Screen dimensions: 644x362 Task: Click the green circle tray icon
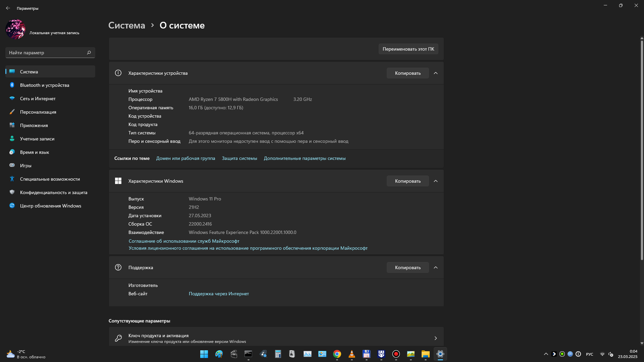(562, 354)
